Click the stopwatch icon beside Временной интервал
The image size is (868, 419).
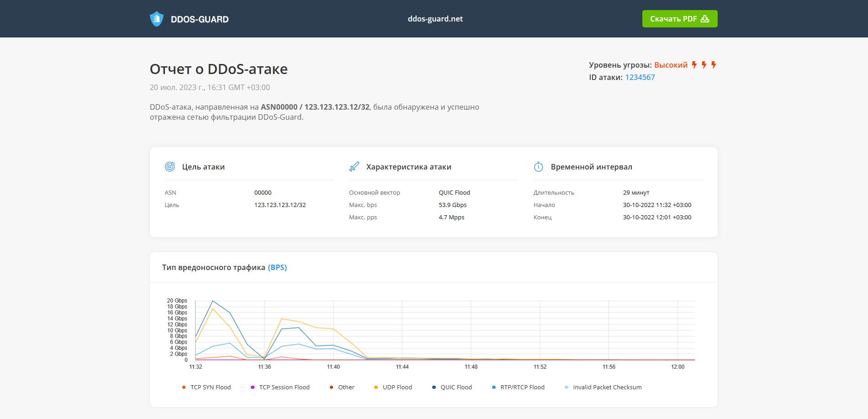[x=539, y=167]
